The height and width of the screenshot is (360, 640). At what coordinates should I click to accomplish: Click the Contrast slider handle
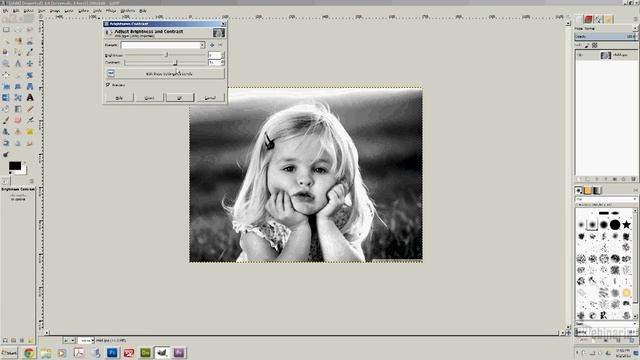tap(176, 62)
